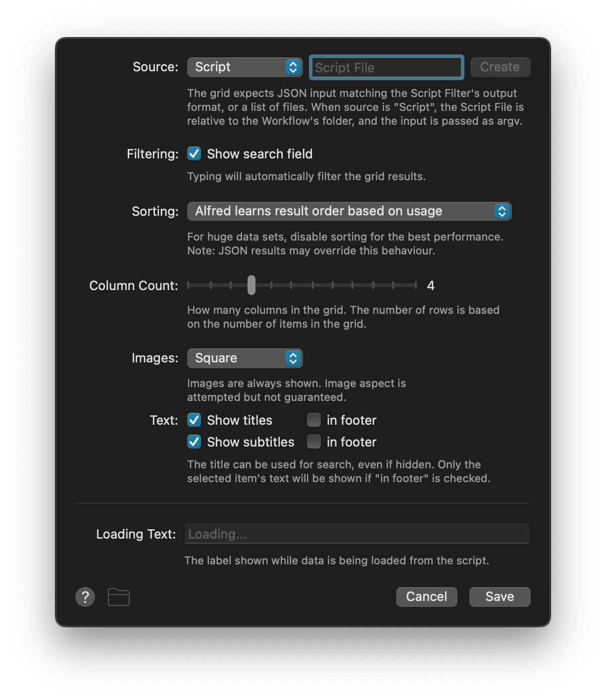Click the Sorting popup's chevron arrows
Image resolution: width=606 pixels, height=700 pixels.
503,211
